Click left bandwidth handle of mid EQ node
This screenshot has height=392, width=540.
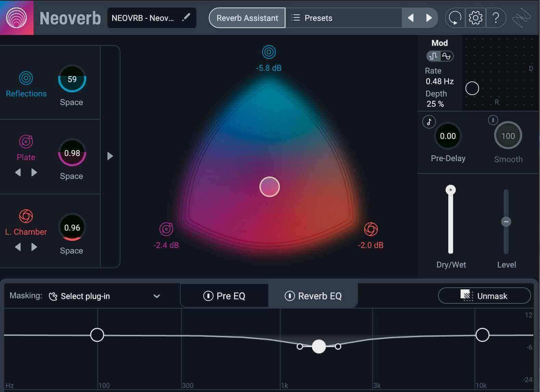[x=300, y=347]
